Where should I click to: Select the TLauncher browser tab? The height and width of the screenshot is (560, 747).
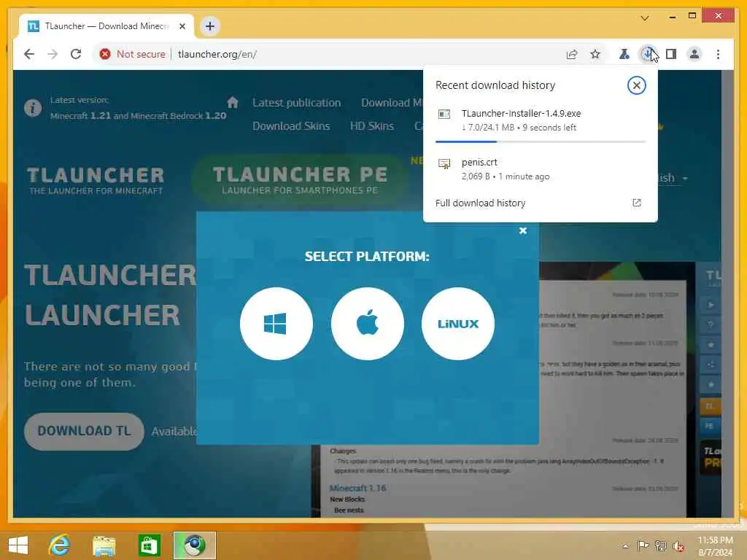point(107,26)
